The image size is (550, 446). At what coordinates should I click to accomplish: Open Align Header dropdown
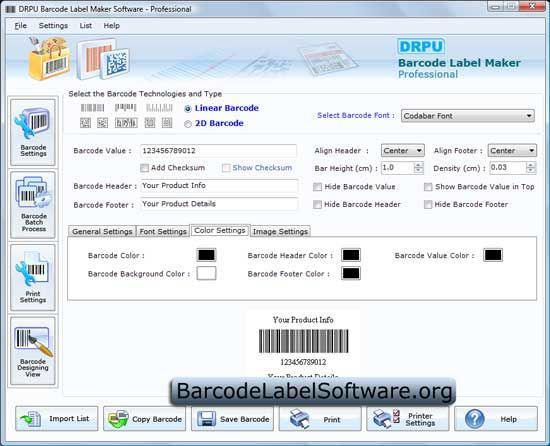(403, 151)
